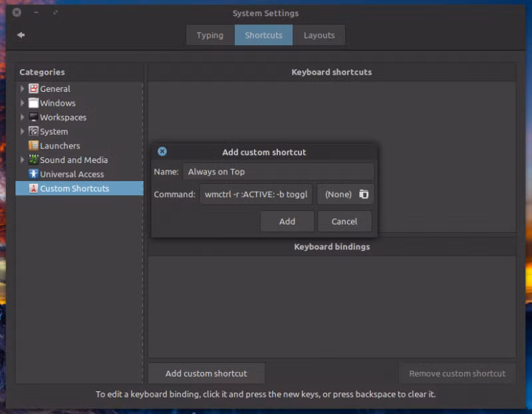Click the back arrow icon
This screenshot has width=532, height=414.
coord(21,35)
